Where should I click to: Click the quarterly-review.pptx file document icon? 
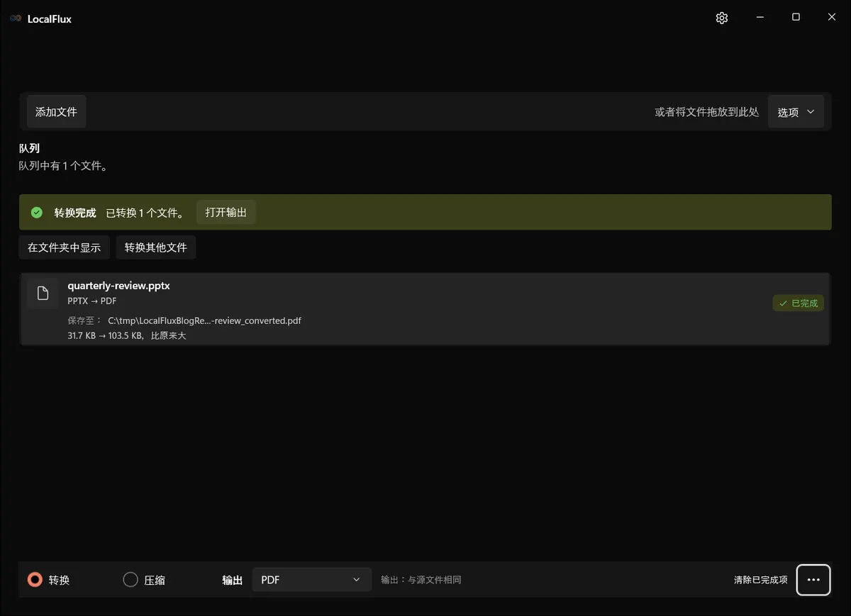coord(43,293)
